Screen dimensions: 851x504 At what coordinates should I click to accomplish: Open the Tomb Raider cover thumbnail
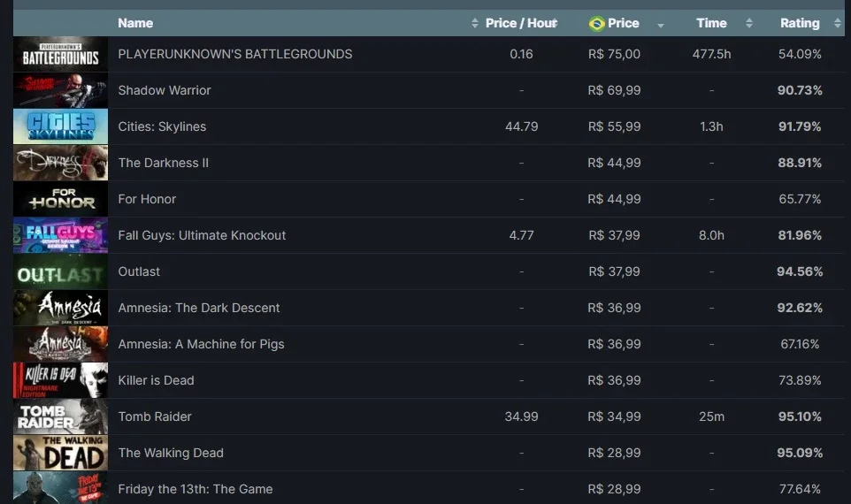click(x=60, y=416)
